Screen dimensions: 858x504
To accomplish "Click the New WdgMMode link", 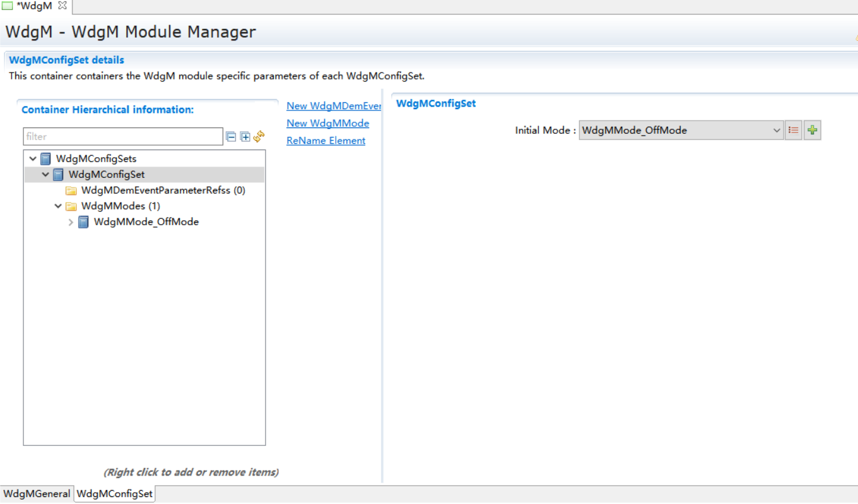I will 327,123.
